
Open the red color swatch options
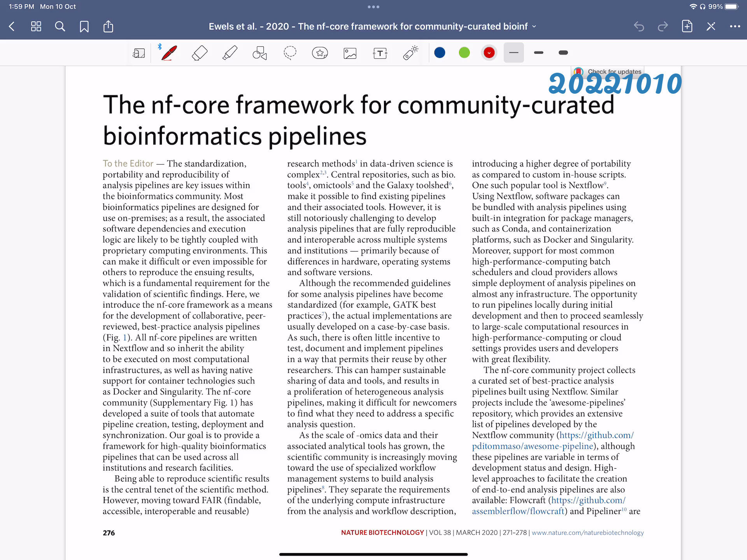pos(489,53)
